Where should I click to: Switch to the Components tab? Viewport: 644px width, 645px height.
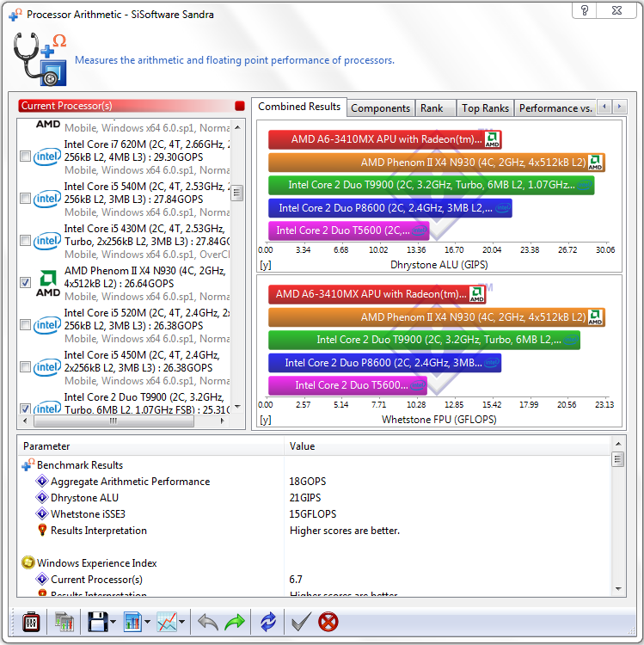point(380,108)
